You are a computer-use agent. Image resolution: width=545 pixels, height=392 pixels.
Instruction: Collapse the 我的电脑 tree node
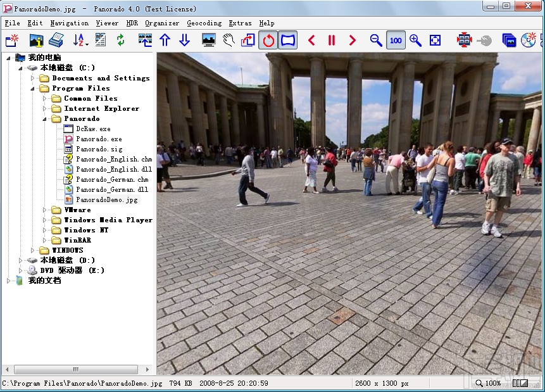click(x=8, y=58)
